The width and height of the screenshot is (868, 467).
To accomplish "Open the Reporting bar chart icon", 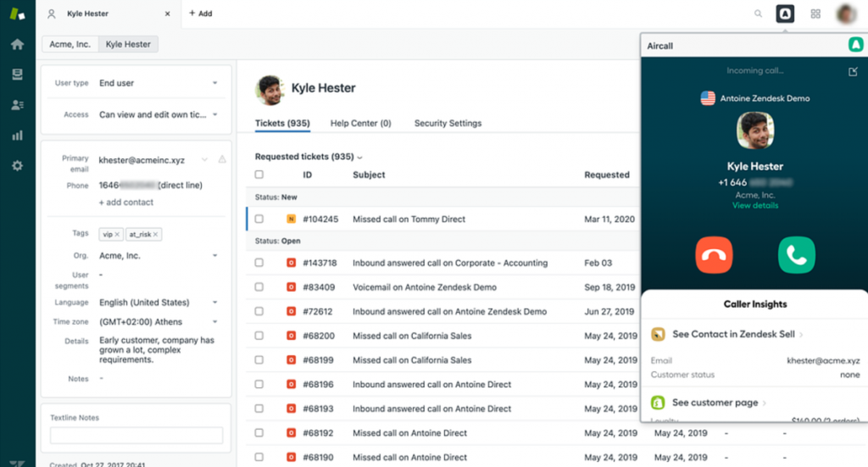I will tap(17, 135).
